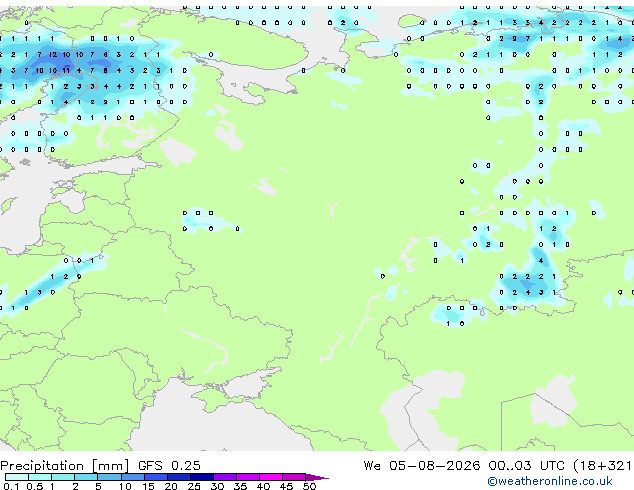Click the 1–2 mm legend color
The height and width of the screenshot is (490, 634).
pyautogui.click(x=63, y=477)
